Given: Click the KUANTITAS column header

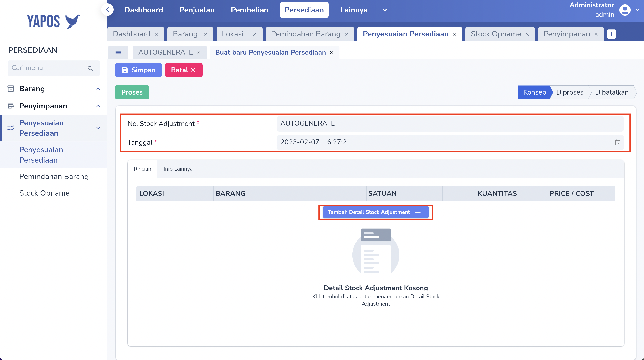Looking at the screenshot, I should (x=480, y=193).
